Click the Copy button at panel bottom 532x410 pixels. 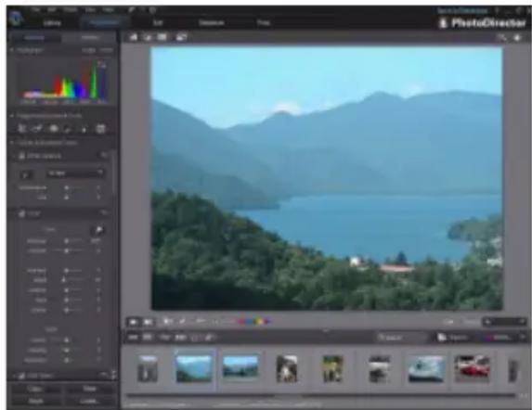tap(35, 389)
